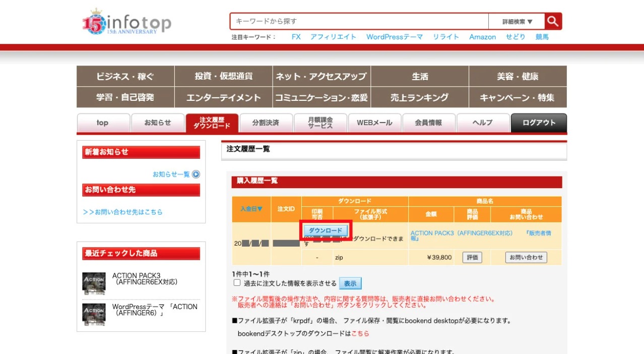Click the ACTION PACK3 thumbnail under 最近チェックした商品

pos(93,284)
